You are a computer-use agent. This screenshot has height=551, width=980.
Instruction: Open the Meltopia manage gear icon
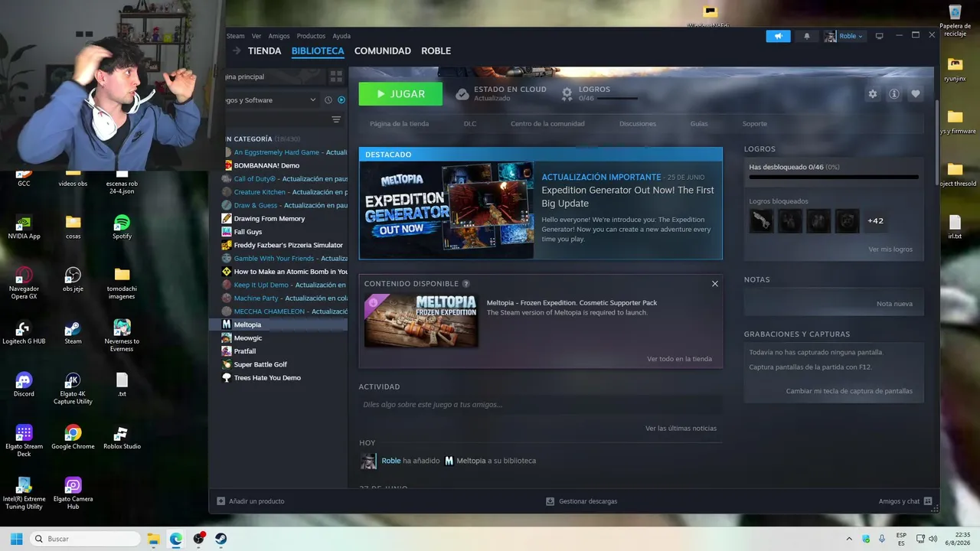coord(873,94)
